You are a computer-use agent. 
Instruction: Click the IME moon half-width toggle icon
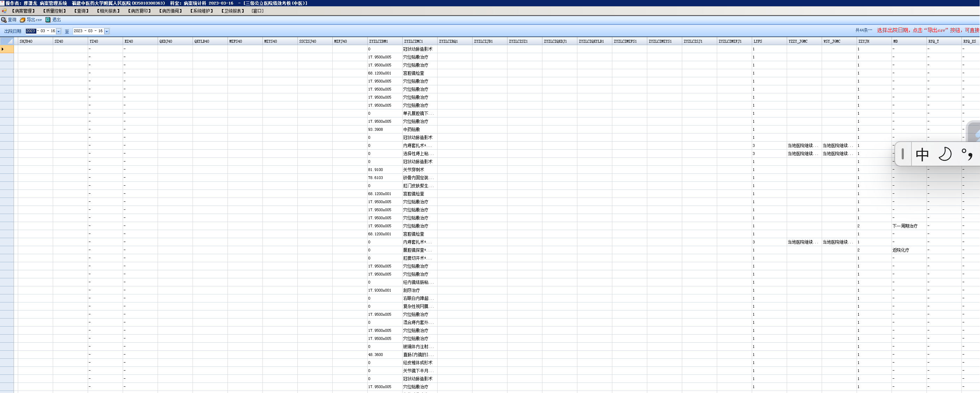point(945,154)
